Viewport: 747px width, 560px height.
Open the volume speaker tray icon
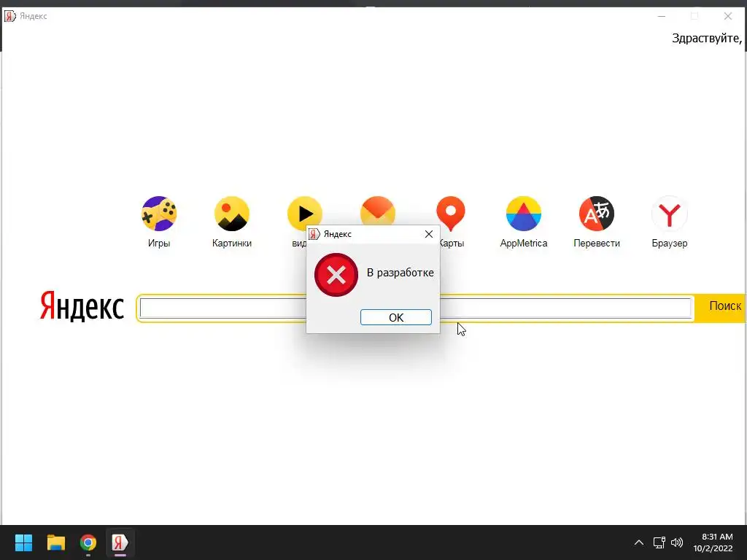(x=677, y=542)
